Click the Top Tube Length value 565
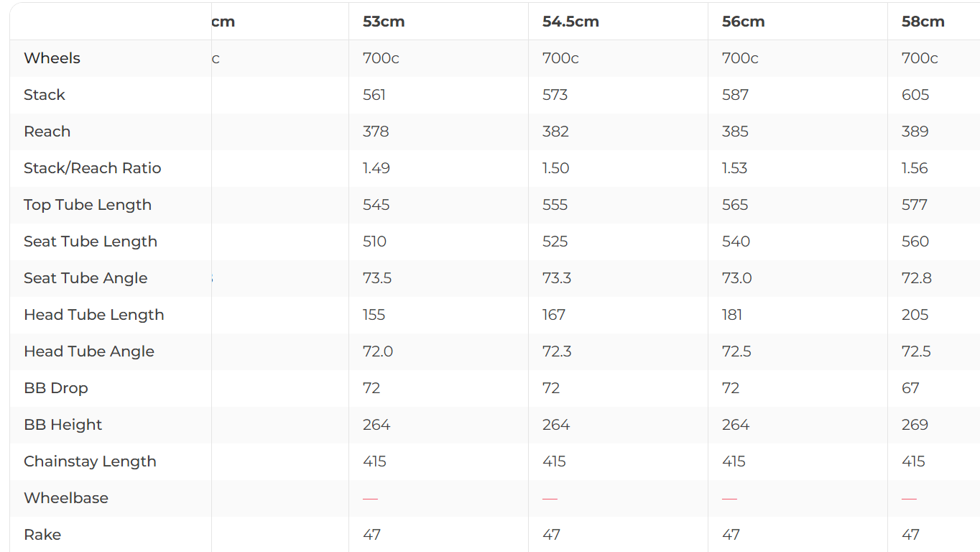980x552 pixels. 735,205
